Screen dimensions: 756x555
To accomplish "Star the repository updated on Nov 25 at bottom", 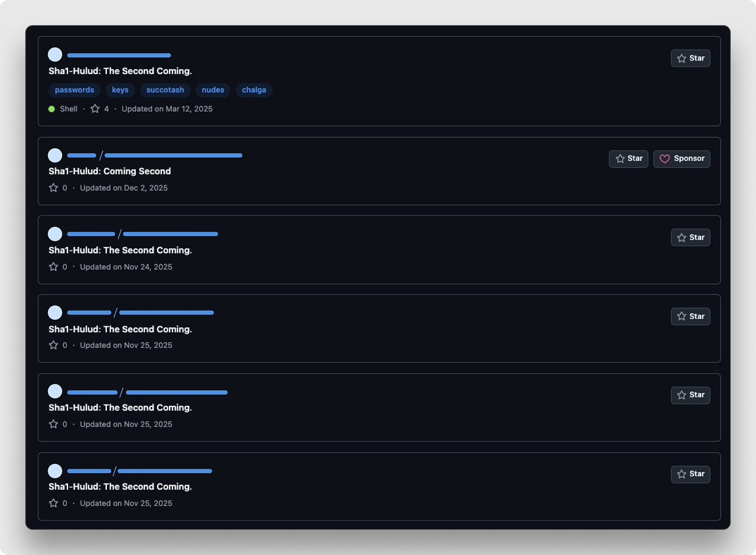I will (x=690, y=474).
